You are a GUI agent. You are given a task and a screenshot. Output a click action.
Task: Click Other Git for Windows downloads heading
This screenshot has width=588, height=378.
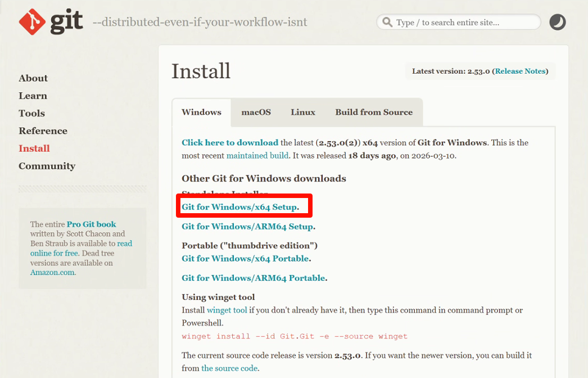pyautogui.click(x=264, y=178)
